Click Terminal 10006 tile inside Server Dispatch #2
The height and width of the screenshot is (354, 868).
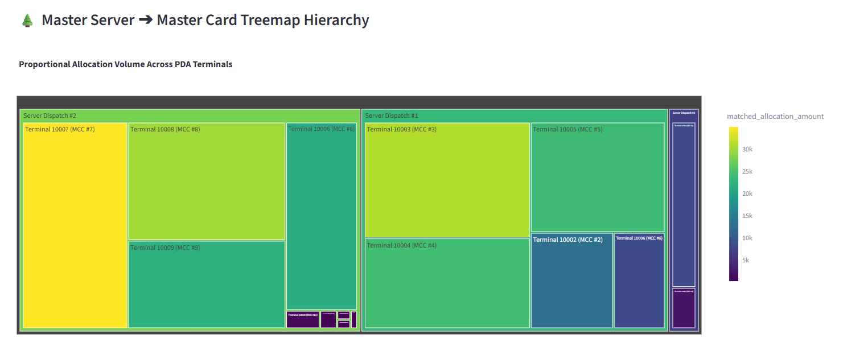point(322,216)
